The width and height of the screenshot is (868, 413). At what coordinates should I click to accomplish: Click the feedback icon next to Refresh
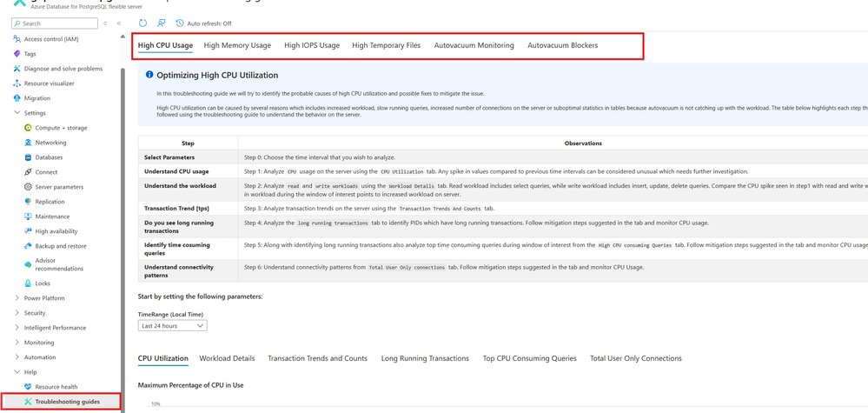pos(161,23)
